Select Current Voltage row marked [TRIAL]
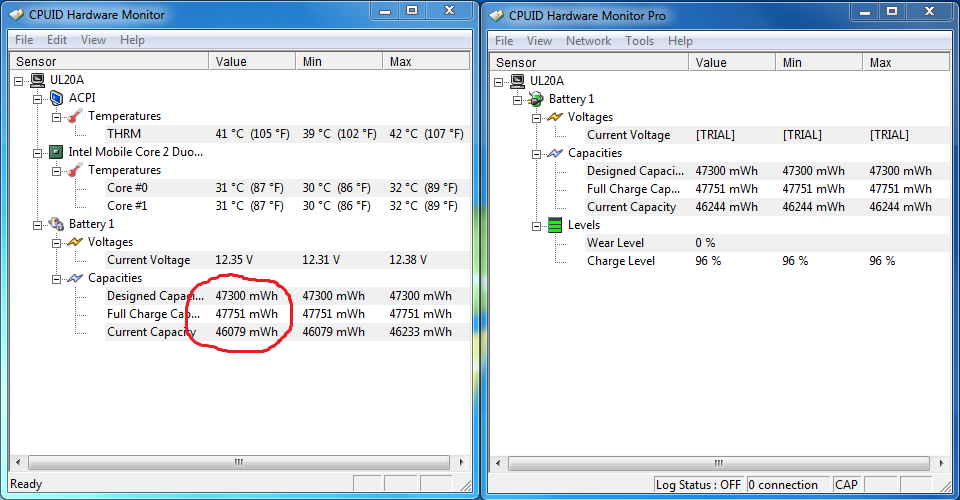This screenshot has width=960, height=500. [767, 135]
